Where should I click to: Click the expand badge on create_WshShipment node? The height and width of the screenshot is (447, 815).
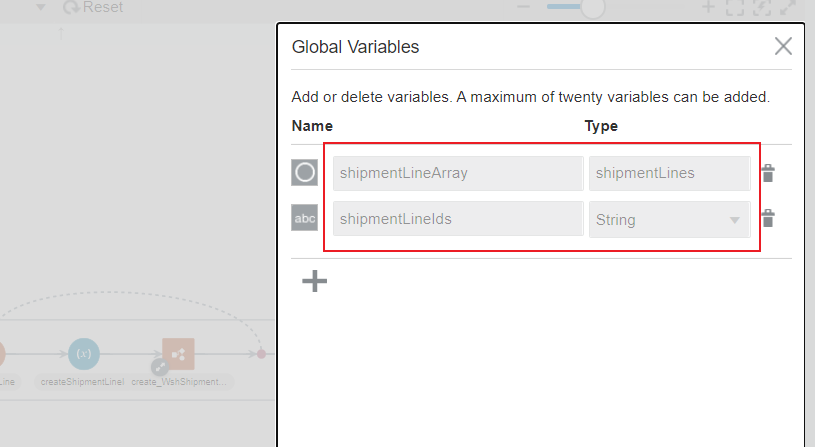click(x=160, y=367)
